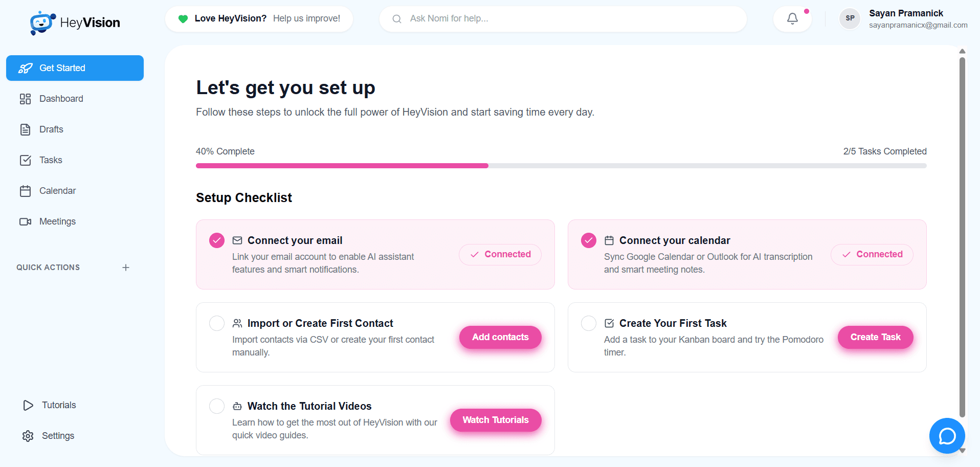Check the Watch the Tutorial Videos circle
The height and width of the screenshot is (467, 980).
[x=217, y=406]
